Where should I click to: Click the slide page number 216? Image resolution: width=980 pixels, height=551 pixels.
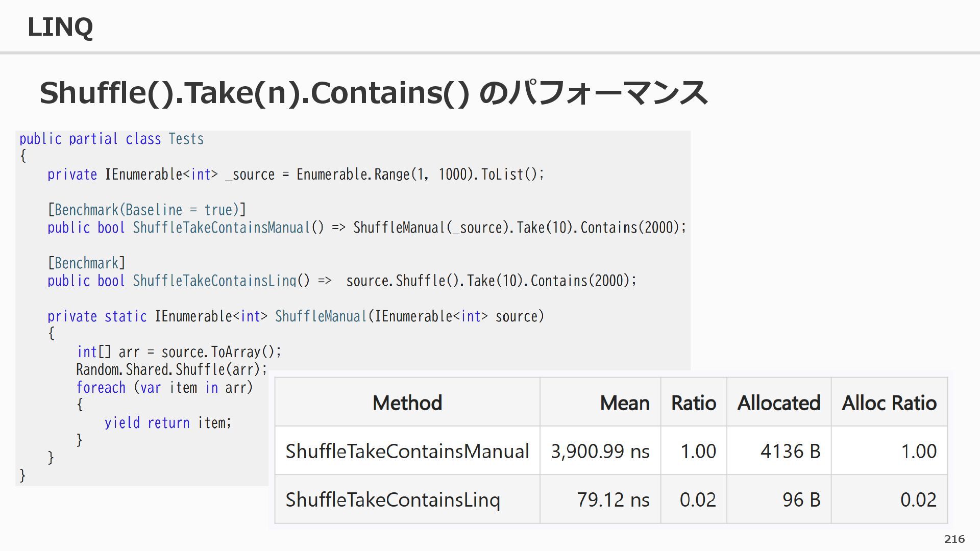(x=954, y=539)
